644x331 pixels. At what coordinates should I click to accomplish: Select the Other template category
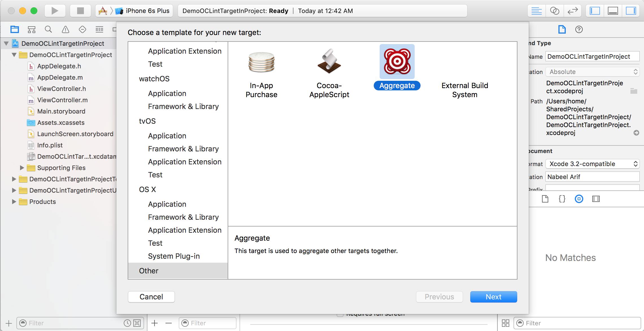149,271
